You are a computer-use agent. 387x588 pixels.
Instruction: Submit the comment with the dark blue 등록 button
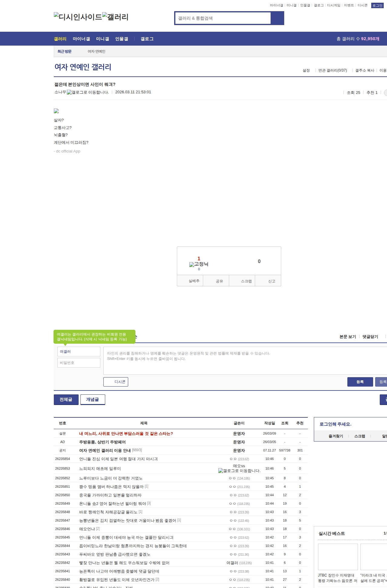coord(360,382)
